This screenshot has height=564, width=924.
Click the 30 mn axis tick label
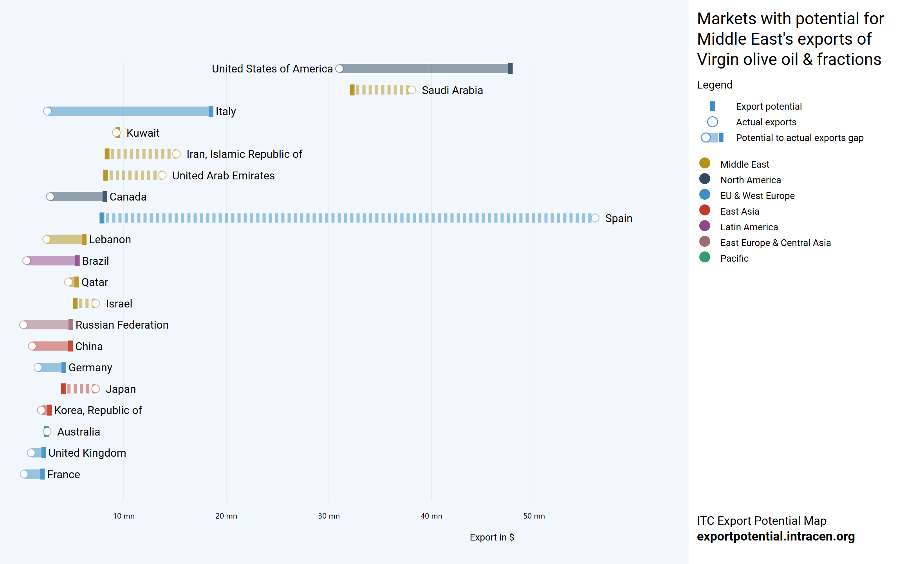[x=328, y=516]
